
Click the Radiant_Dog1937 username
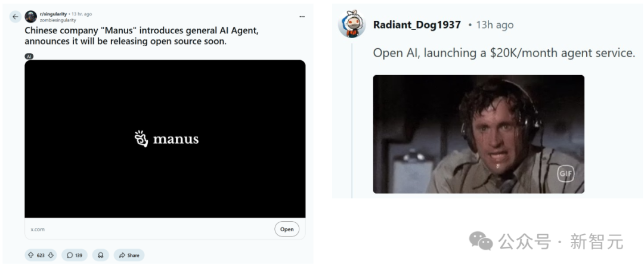(x=417, y=24)
